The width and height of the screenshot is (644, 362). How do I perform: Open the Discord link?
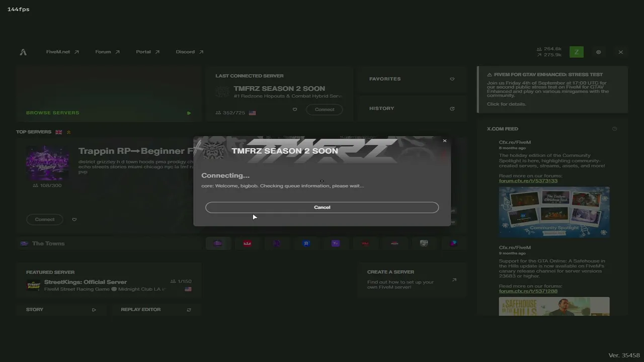click(x=189, y=52)
